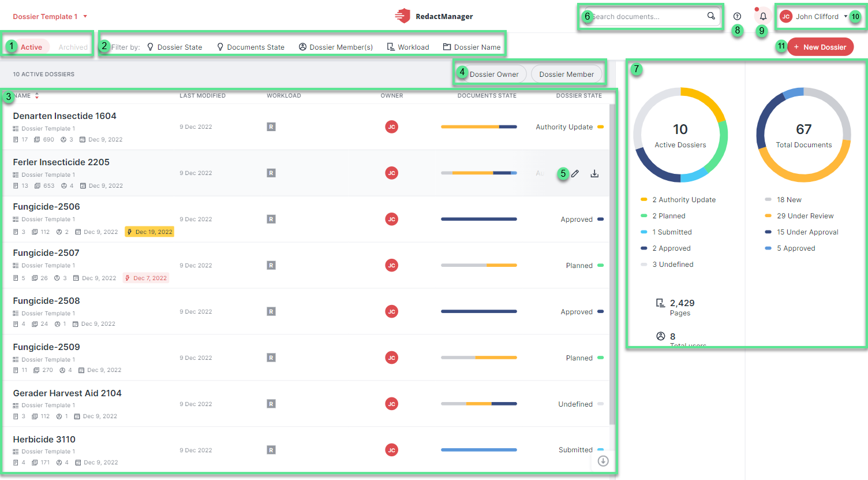The width and height of the screenshot is (868, 480).
Task: Click the Dossier State column header
Action: click(x=579, y=96)
